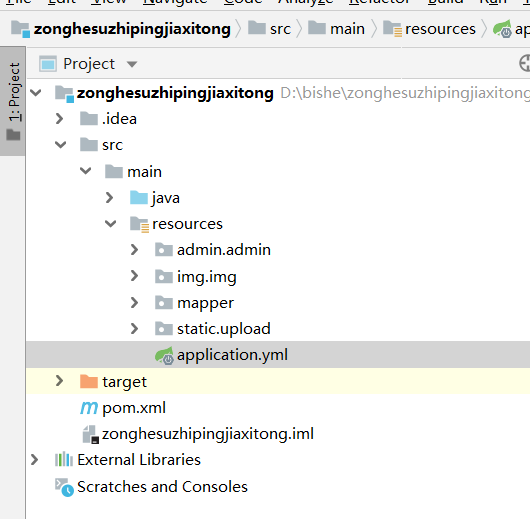Select the target folder label
Screen dimensions: 530x519
click(x=124, y=382)
